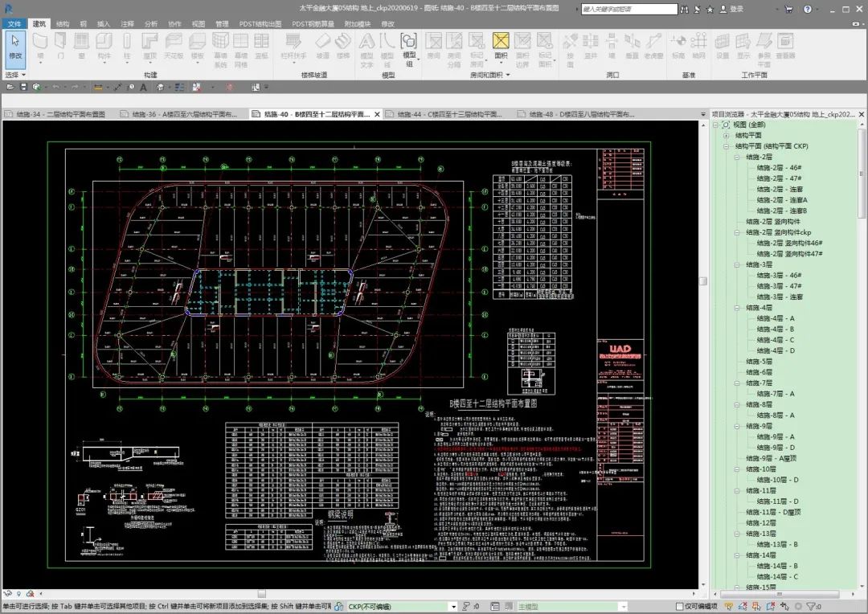Click the 门 (Door) tool in ribbon

(x=61, y=46)
